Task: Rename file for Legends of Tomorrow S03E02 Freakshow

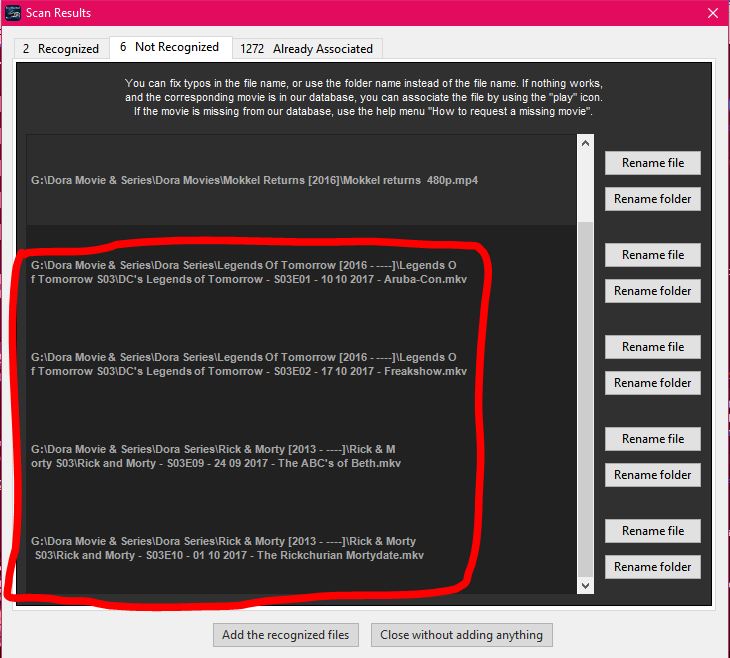Action: tap(653, 347)
